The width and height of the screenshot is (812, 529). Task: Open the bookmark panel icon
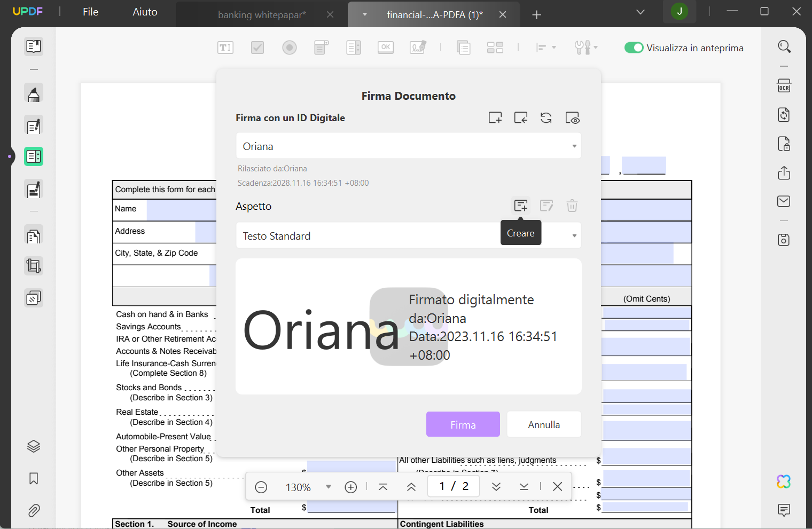point(34,478)
